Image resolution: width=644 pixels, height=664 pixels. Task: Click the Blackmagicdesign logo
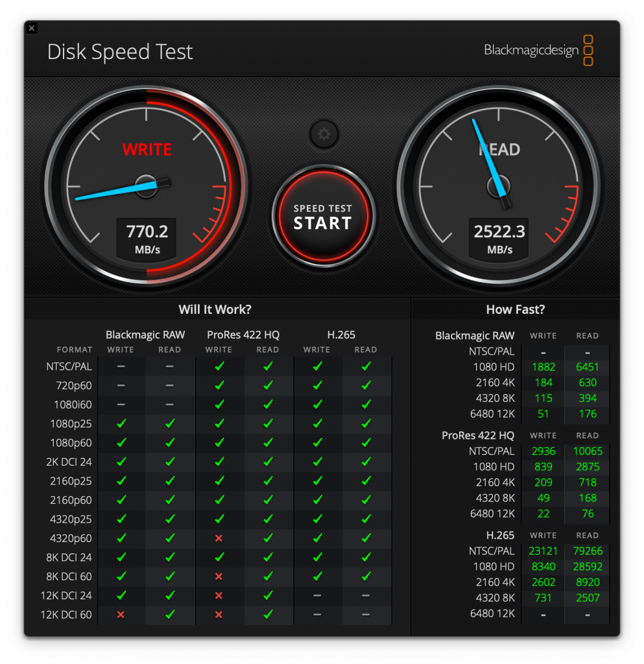pyautogui.click(x=538, y=51)
